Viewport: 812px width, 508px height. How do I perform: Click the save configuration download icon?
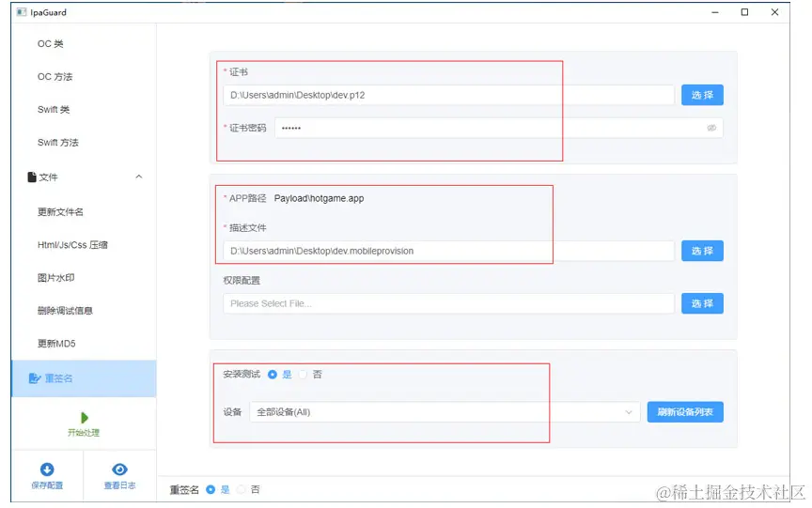pyautogui.click(x=47, y=470)
